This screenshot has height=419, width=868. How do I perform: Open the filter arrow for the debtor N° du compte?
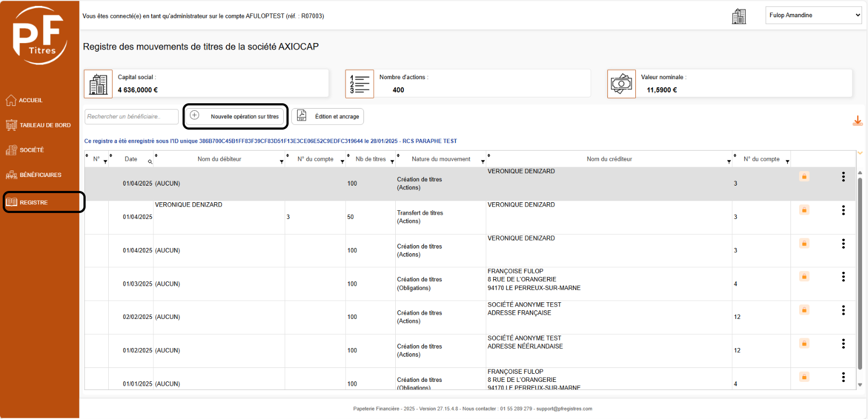coord(342,161)
